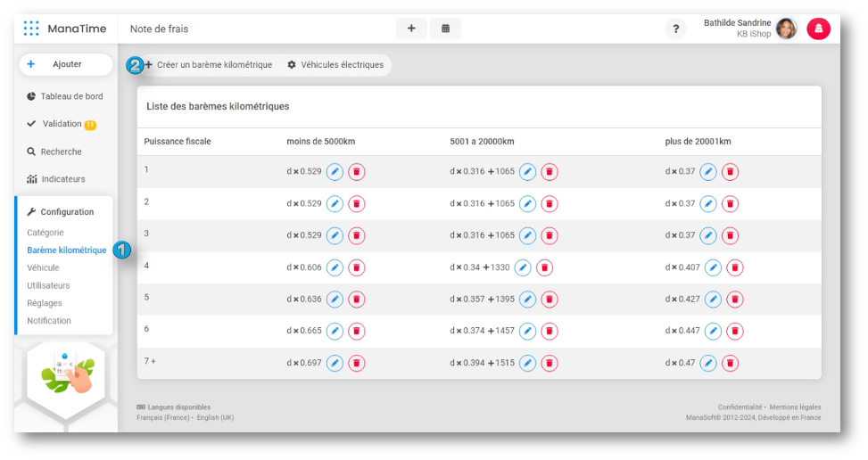Open the Validation menu item
The image size is (868, 460).
click(62, 124)
